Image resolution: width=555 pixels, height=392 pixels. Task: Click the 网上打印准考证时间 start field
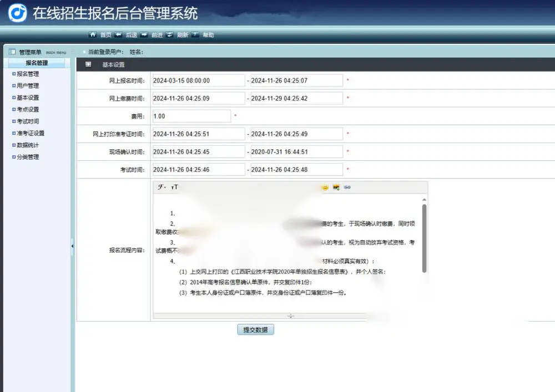(x=199, y=134)
